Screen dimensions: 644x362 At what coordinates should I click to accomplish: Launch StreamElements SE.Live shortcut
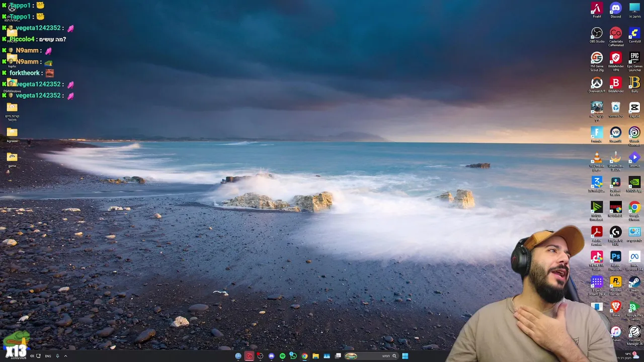(x=615, y=161)
